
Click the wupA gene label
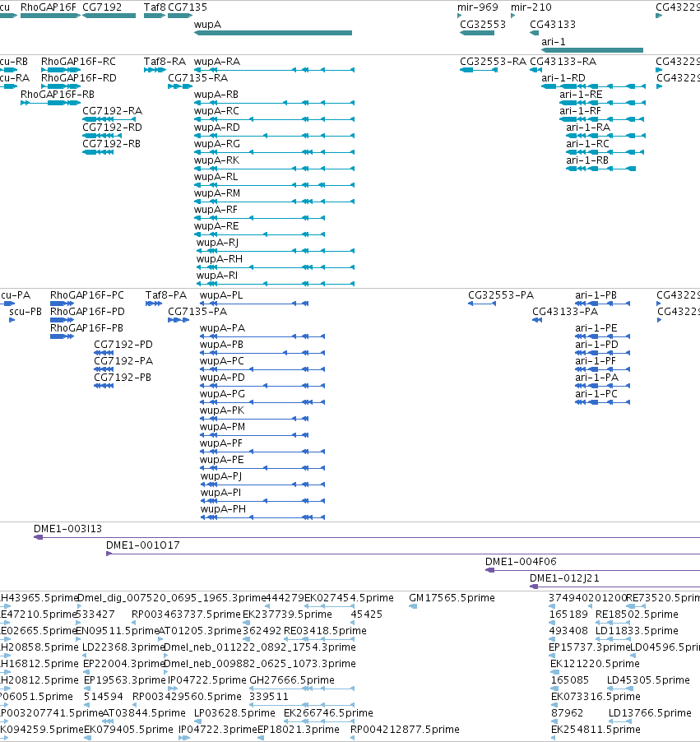click(x=207, y=25)
